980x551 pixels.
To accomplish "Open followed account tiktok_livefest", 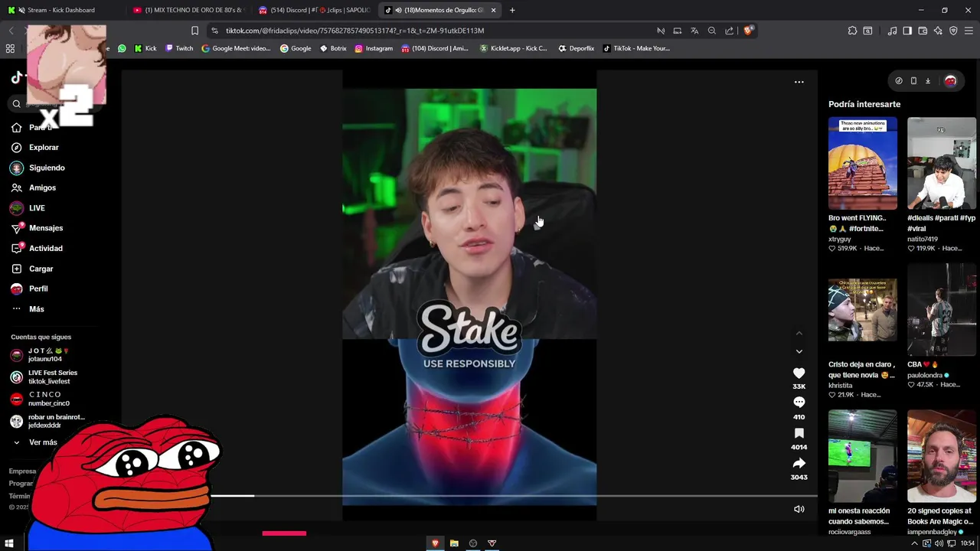I will pyautogui.click(x=44, y=377).
